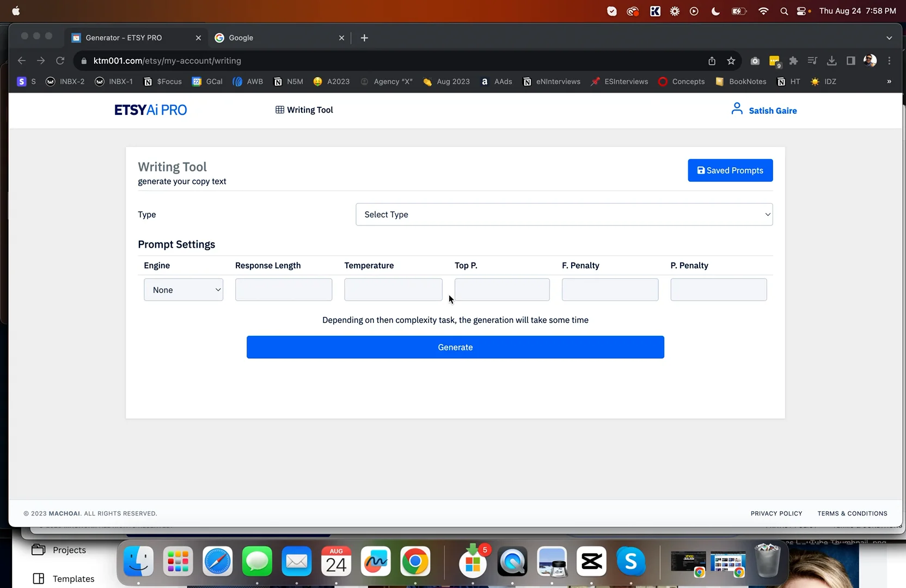Click the Chrome profile avatar picture
This screenshot has height=588, width=906.
click(870, 60)
